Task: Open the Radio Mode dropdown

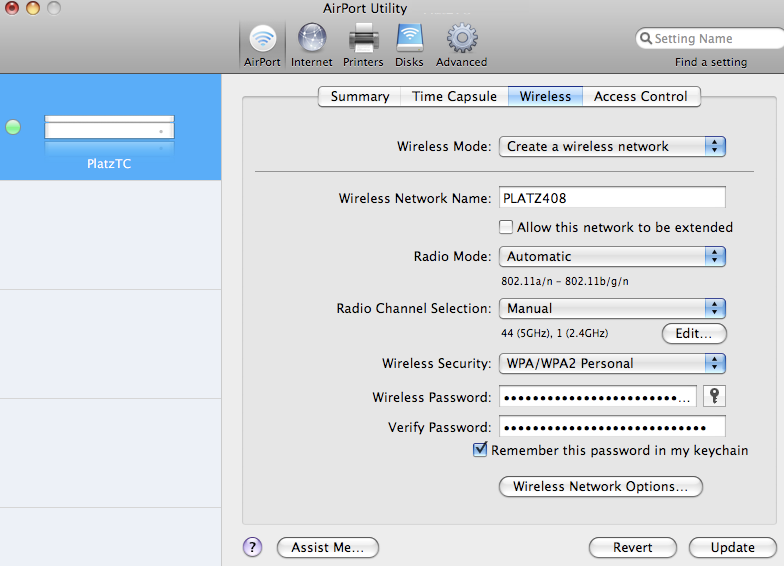Action: 612,256
